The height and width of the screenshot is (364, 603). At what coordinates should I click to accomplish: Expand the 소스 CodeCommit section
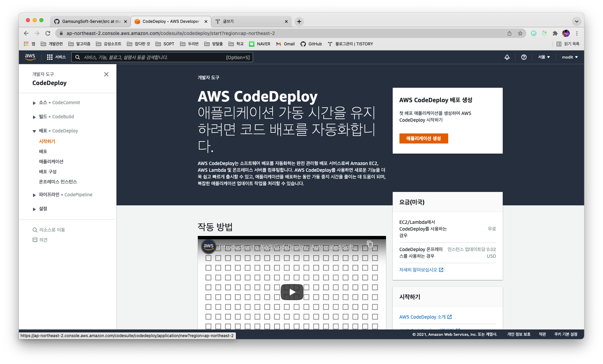tap(34, 103)
